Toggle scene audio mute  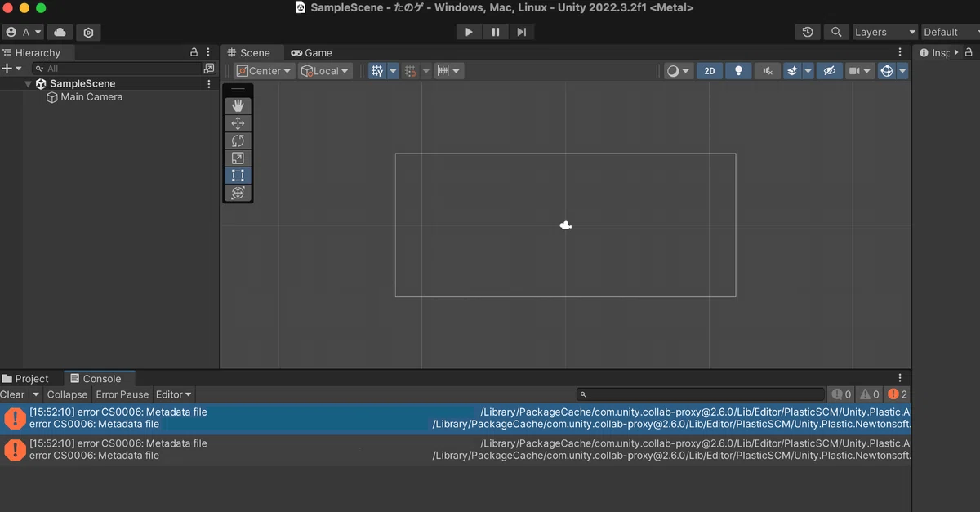click(768, 71)
